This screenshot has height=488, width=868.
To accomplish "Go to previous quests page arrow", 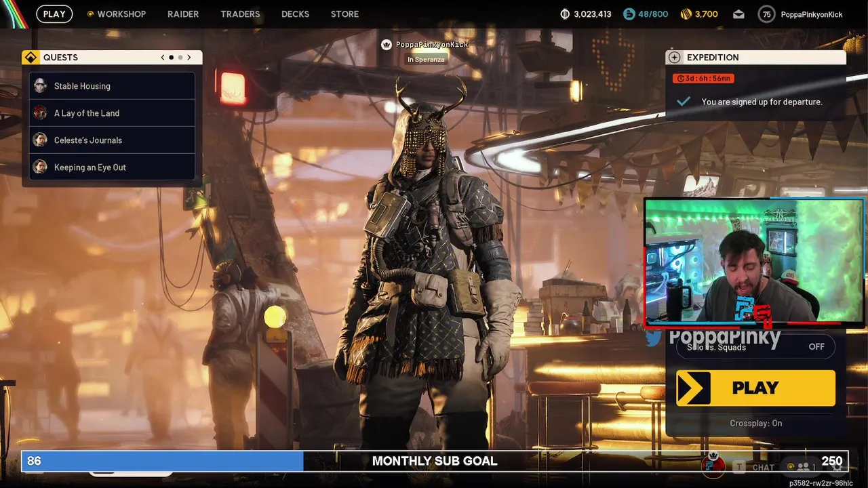I will coord(163,58).
